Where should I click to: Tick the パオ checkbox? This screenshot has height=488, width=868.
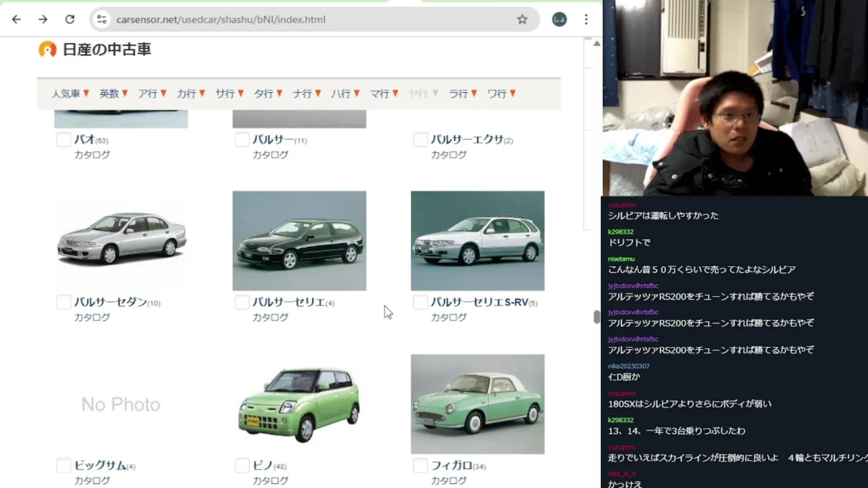point(64,140)
